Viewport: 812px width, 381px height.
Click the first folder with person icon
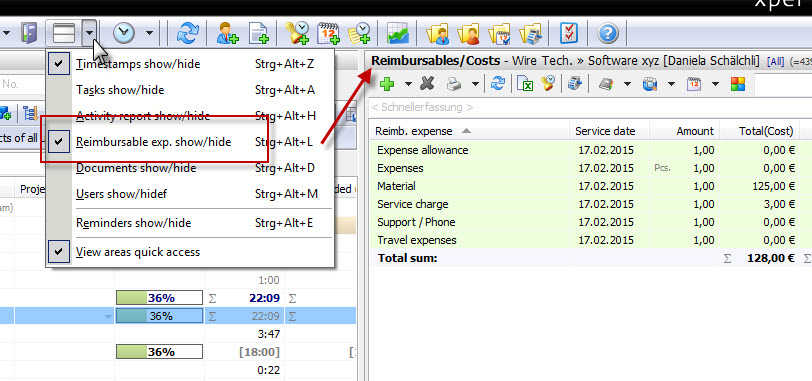pos(438,34)
